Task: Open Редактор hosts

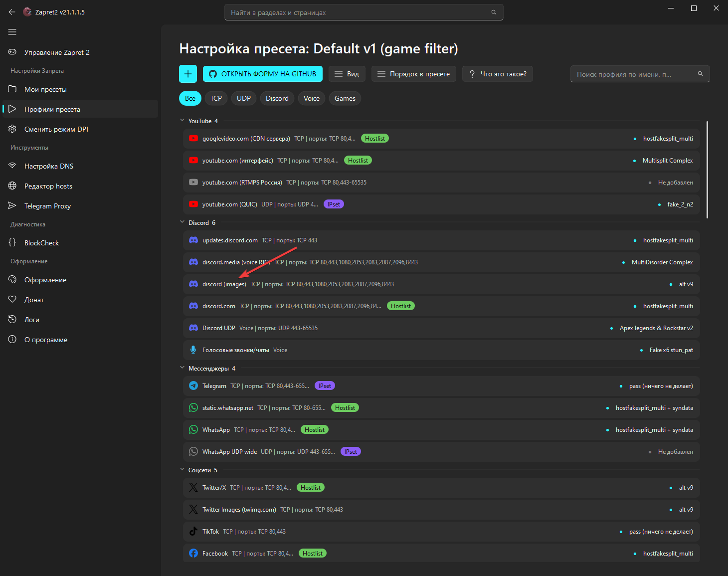Action: tap(80, 186)
